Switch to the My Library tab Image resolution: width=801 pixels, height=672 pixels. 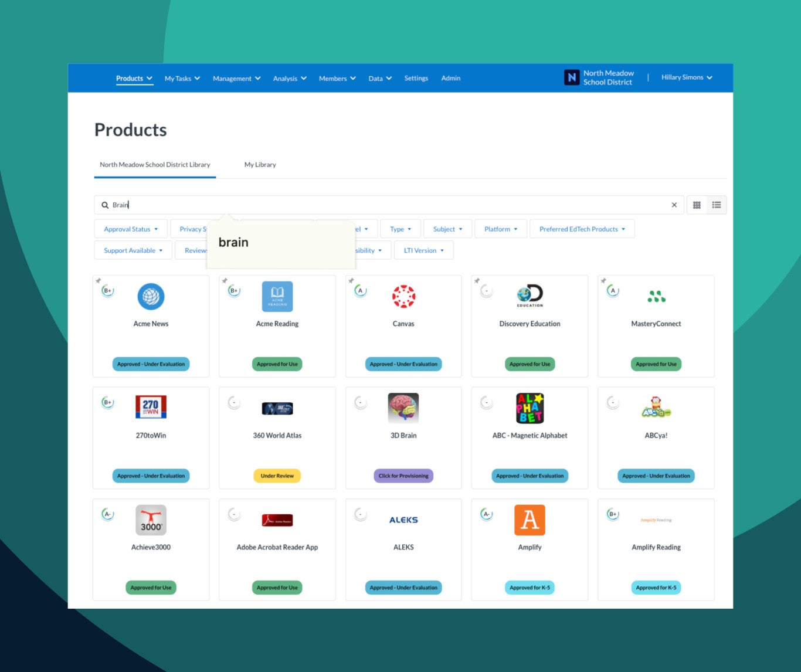point(260,165)
